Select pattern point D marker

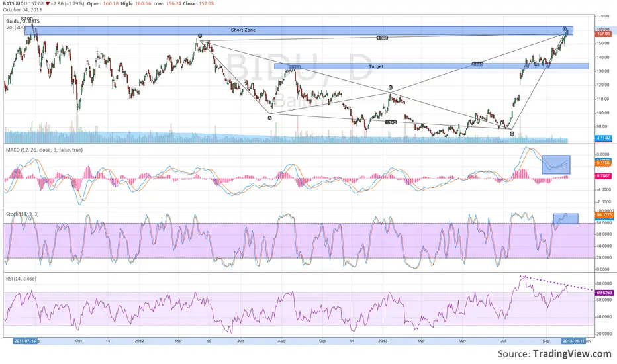[564, 29]
